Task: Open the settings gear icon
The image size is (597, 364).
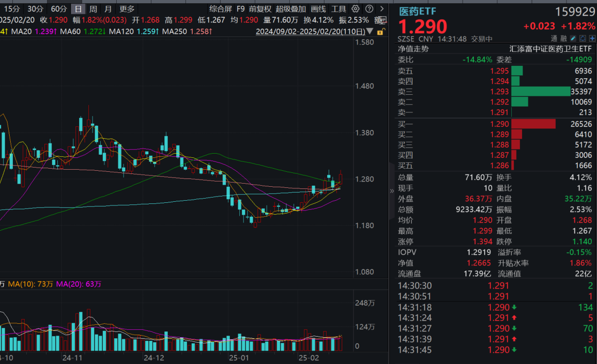Action: tap(355, 9)
